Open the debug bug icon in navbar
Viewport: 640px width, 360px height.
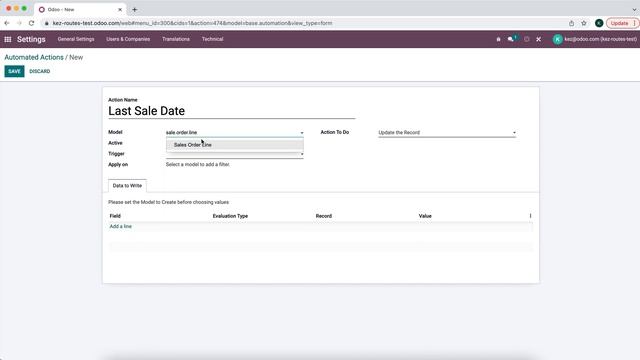[x=498, y=39]
